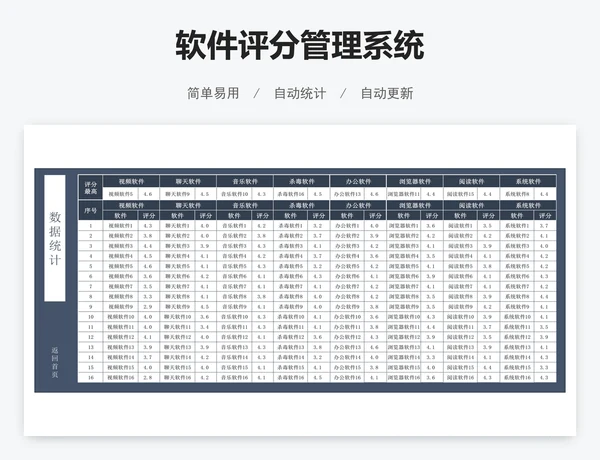The width and height of the screenshot is (600, 460).
Task: Click the 阅读软件16 cell
Action: pos(461,377)
